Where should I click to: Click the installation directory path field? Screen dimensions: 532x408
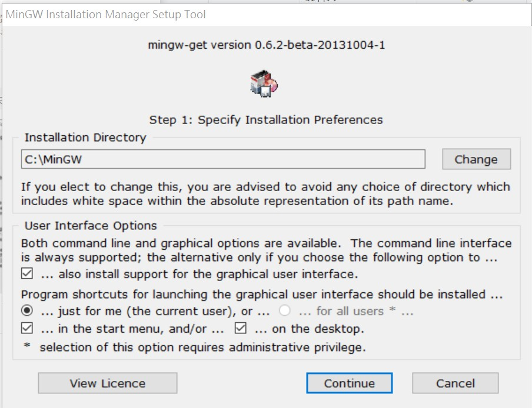(223, 159)
